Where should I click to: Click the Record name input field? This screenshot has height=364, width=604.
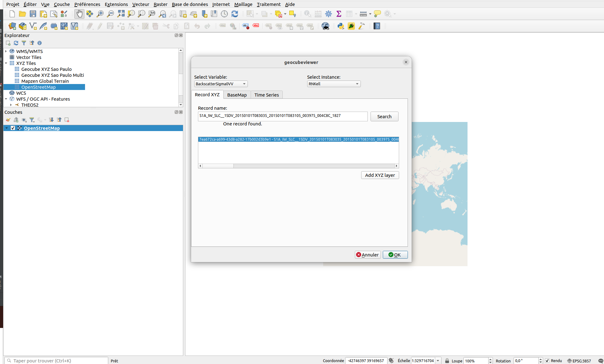[283, 116]
